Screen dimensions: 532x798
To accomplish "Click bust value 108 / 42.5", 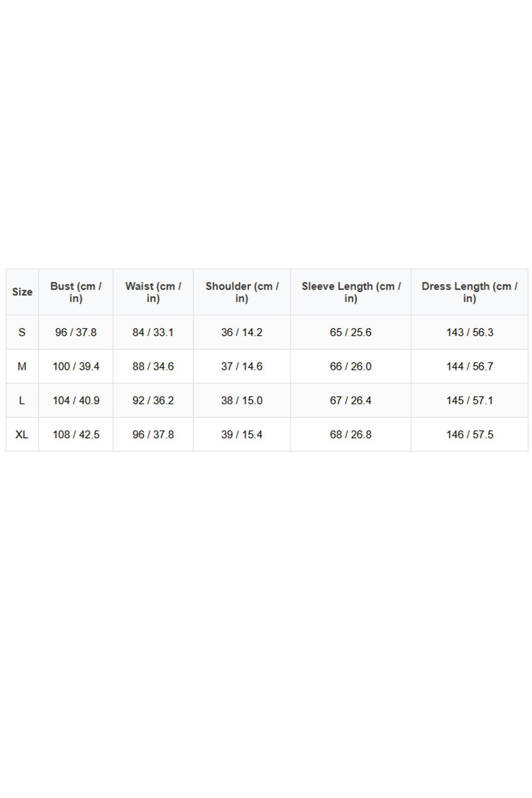I will [76, 434].
